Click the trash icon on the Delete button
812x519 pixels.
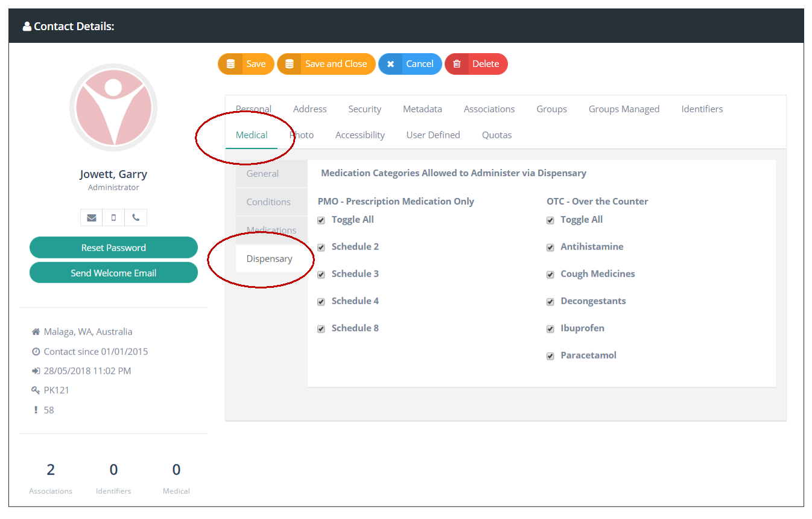[457, 64]
